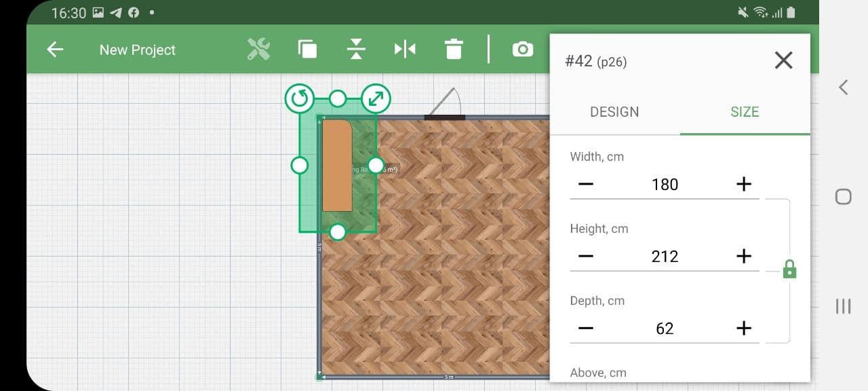Click the scale handle with diagonal arrows

[x=376, y=99]
